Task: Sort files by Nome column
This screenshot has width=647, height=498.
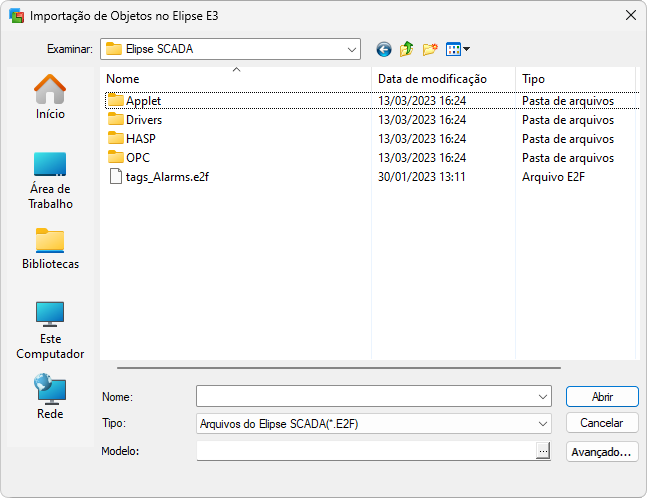Action: [236, 79]
